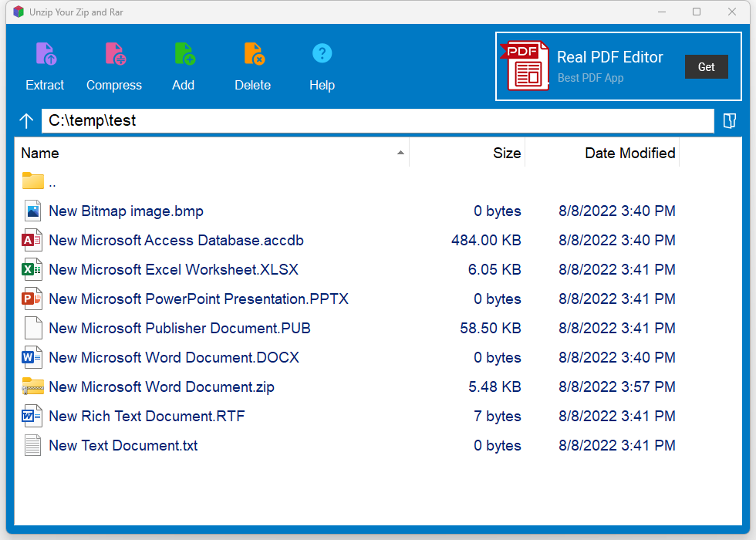Viewport: 756px width, 540px height.
Task: Click the path field showing C:\temp\test
Action: click(x=377, y=121)
